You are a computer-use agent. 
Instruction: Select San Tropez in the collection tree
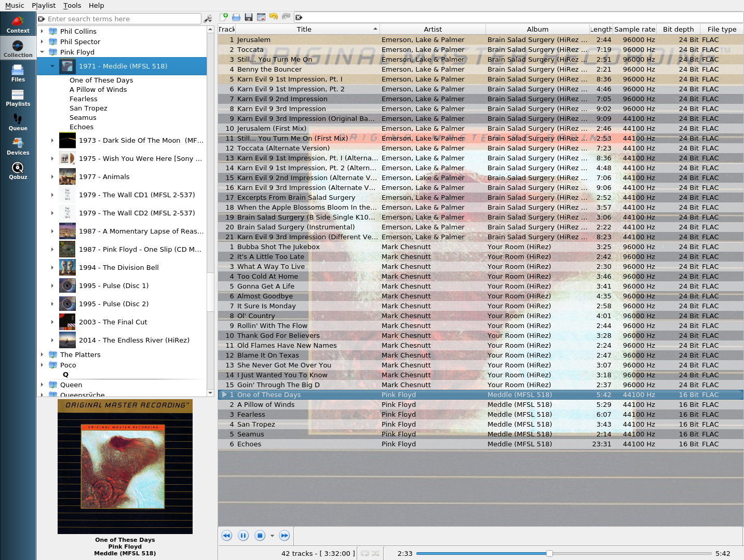pos(89,108)
